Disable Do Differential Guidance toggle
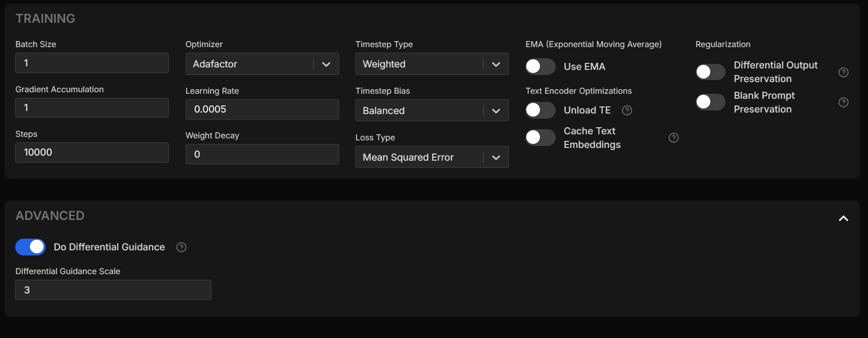The image size is (868, 338). (x=30, y=247)
